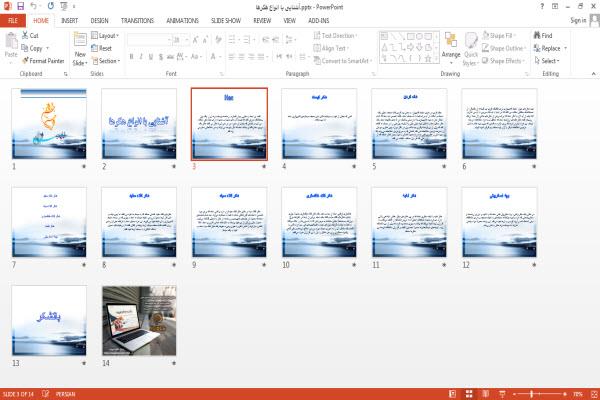The image size is (600, 400).
Task: Open the Layout dropdown
Action: (105, 36)
